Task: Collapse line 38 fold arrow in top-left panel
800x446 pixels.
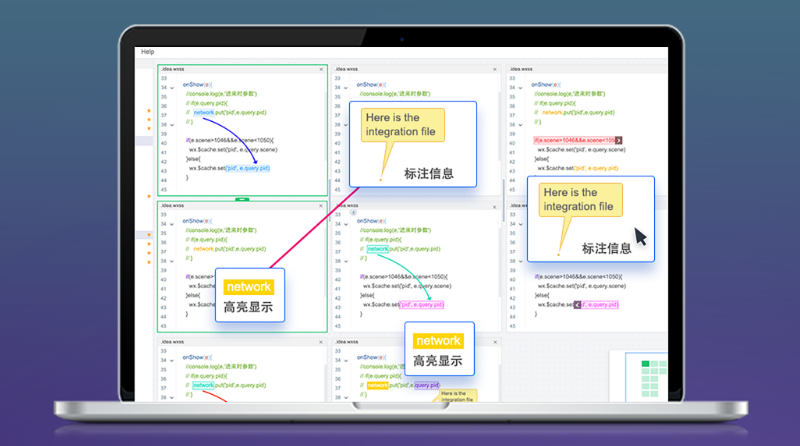Action: point(172,122)
